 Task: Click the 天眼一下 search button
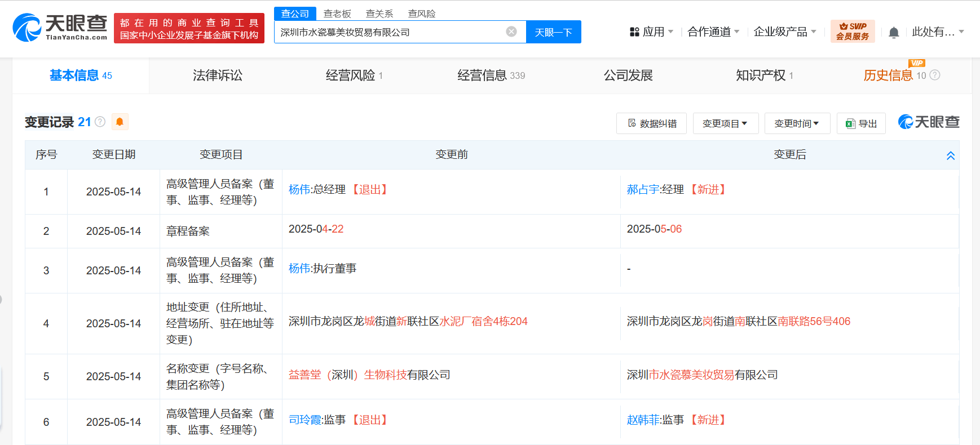[x=553, y=32]
